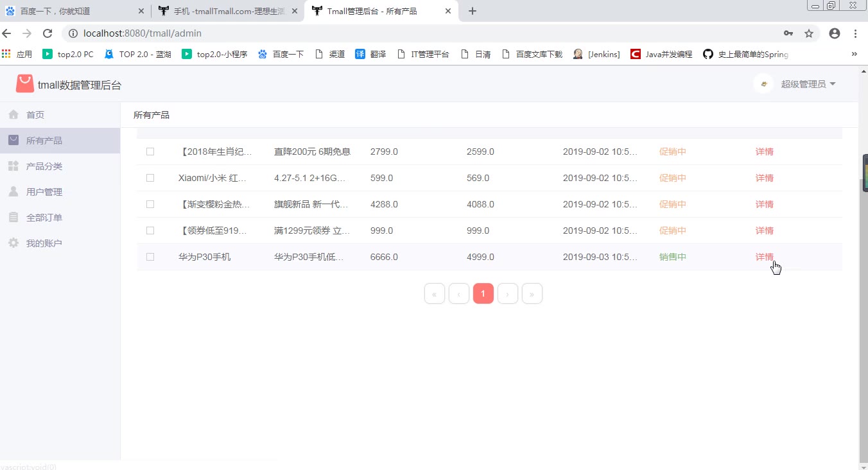Open 详情 for the Xiaomi/小米 product
The width and height of the screenshot is (868, 470).
click(765, 178)
